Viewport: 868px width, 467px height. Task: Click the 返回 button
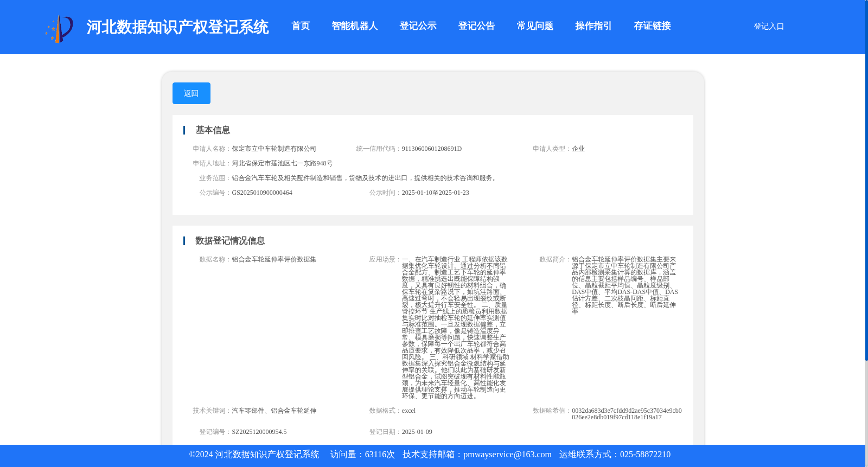click(192, 93)
